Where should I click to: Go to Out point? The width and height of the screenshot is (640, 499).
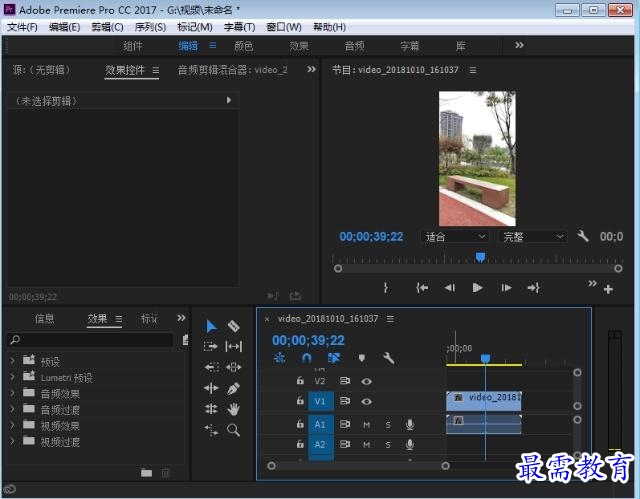(533, 288)
